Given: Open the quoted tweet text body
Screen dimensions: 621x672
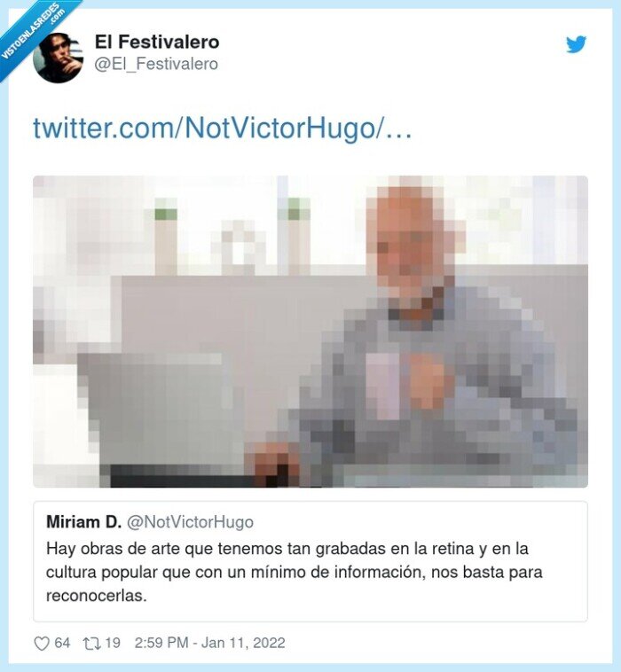Looking at the screenshot, I should (295, 572).
